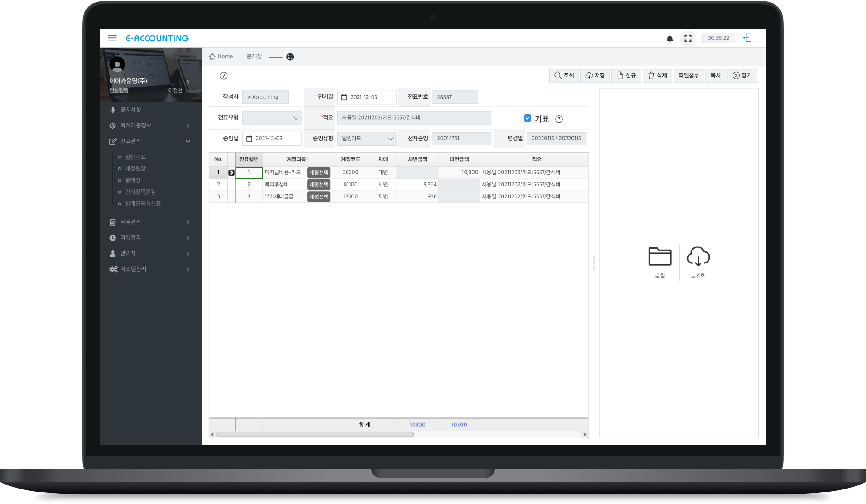866x504 pixels.
Task: Toggle the 기표 checkbox on
Action: coord(526,118)
